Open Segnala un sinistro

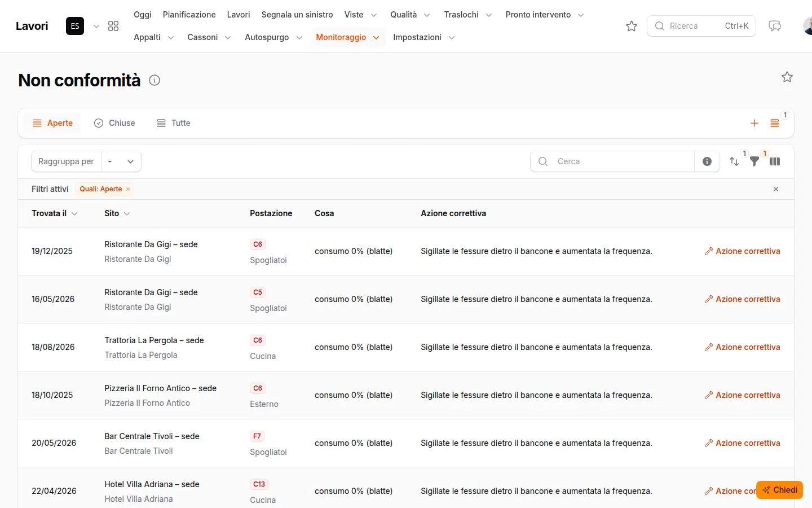297,15
